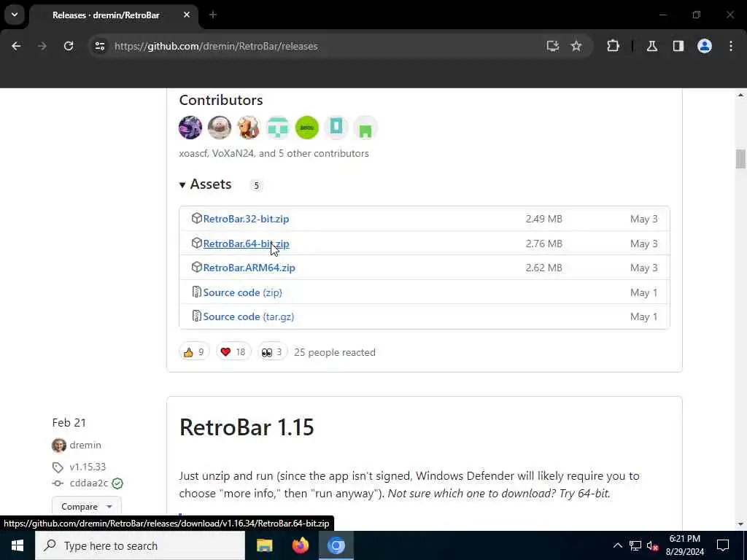Open the tab search dropdown arrow
This screenshot has height=560, width=747.
click(15, 15)
